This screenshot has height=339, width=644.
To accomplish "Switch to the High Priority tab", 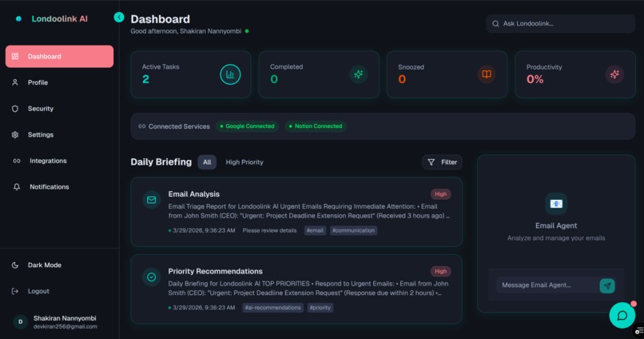I will pos(244,162).
